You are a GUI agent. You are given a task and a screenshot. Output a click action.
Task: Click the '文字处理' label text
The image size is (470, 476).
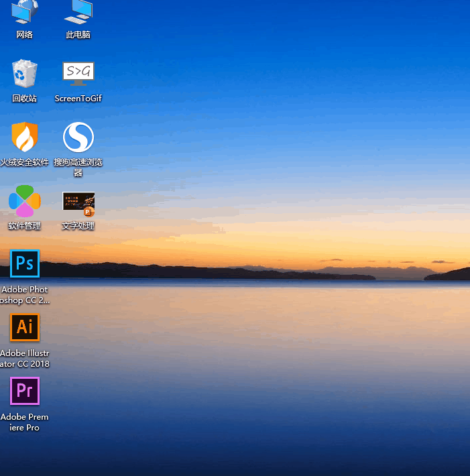point(78,226)
